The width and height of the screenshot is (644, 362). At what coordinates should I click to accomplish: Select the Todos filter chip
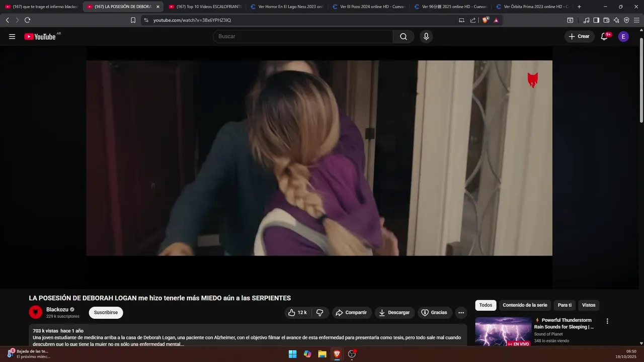486,305
